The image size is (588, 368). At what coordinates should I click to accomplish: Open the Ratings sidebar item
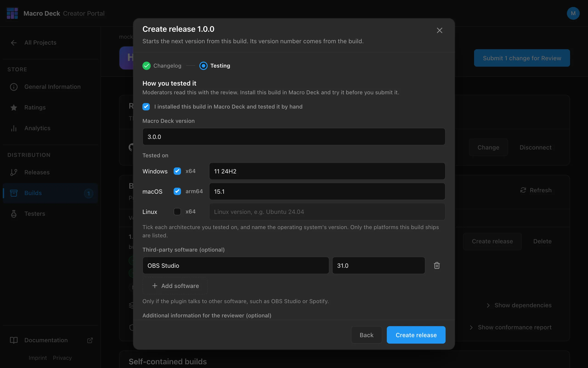pyautogui.click(x=50, y=107)
